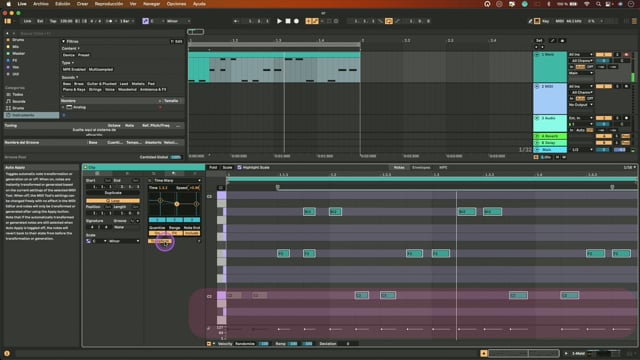The height and width of the screenshot is (360, 640).
Task: Switch to the Envelopes tab
Action: pyautogui.click(x=421, y=167)
